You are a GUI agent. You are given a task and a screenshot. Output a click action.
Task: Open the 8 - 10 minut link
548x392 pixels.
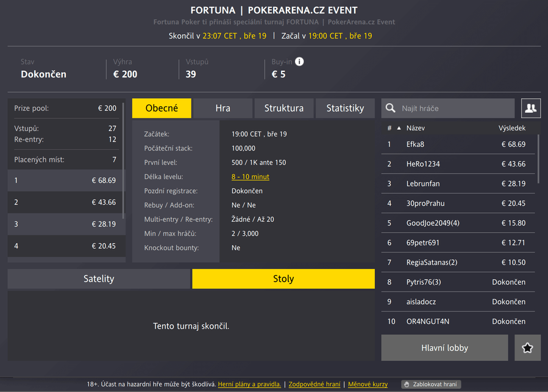tap(251, 177)
